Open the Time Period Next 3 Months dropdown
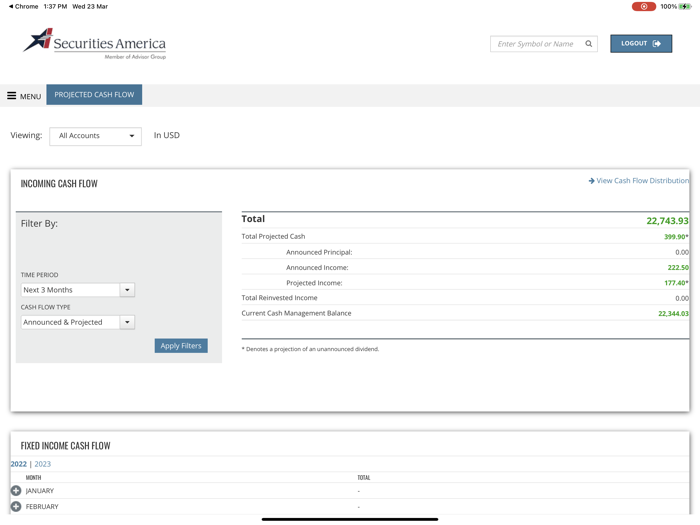The image size is (700, 525). click(78, 290)
